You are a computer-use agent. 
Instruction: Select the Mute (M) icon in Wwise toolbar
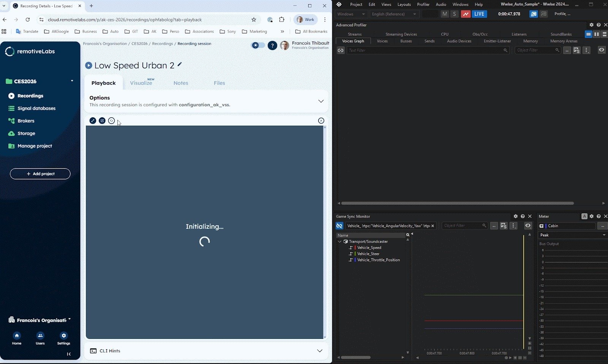445,14
